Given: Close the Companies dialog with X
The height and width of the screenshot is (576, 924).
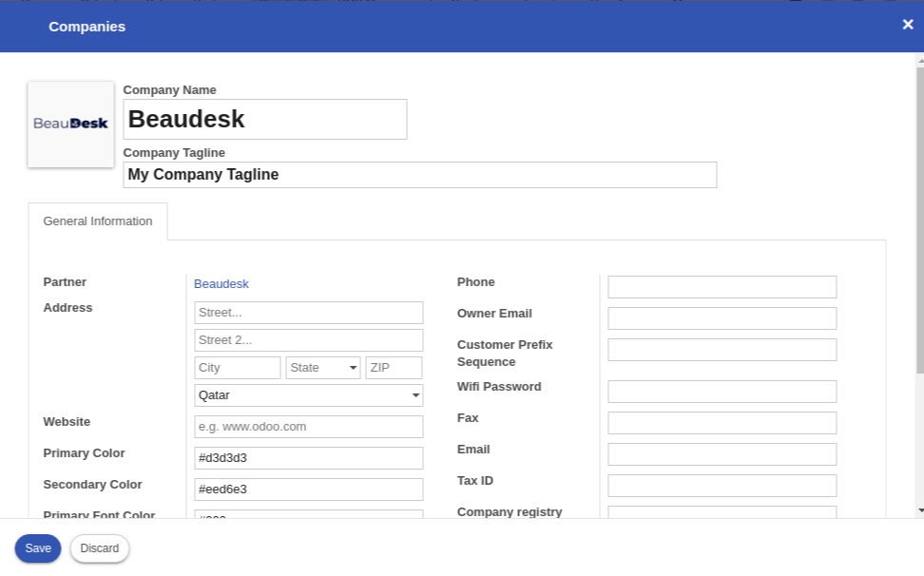Looking at the screenshot, I should (x=907, y=25).
